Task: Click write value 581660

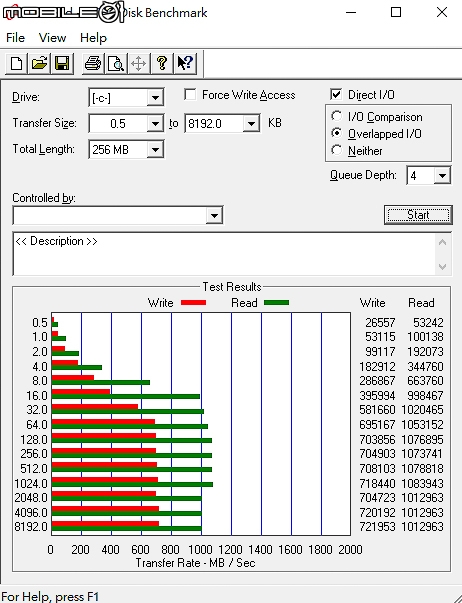Action: pos(377,410)
